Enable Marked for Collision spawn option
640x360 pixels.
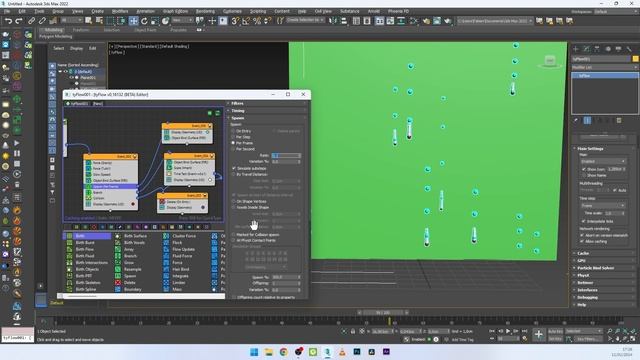234,235
